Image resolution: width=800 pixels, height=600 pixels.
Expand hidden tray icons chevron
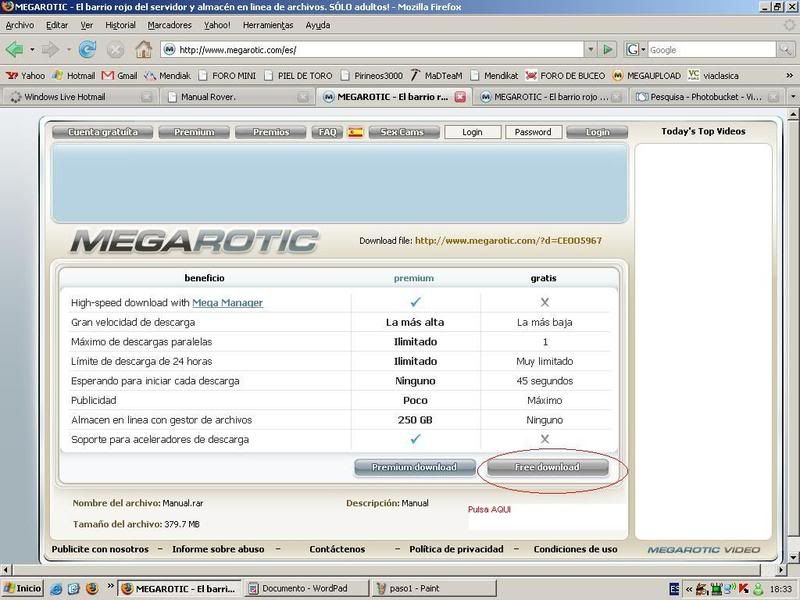point(689,589)
